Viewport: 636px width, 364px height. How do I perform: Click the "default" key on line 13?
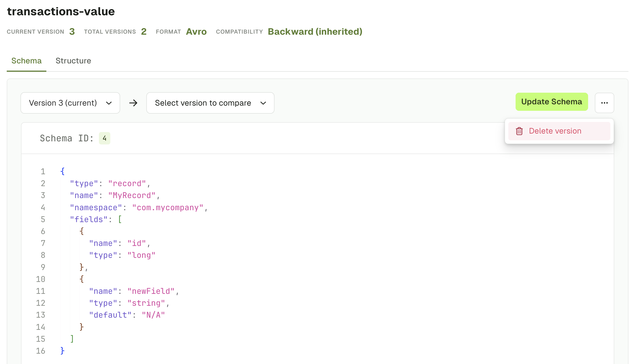click(x=110, y=315)
